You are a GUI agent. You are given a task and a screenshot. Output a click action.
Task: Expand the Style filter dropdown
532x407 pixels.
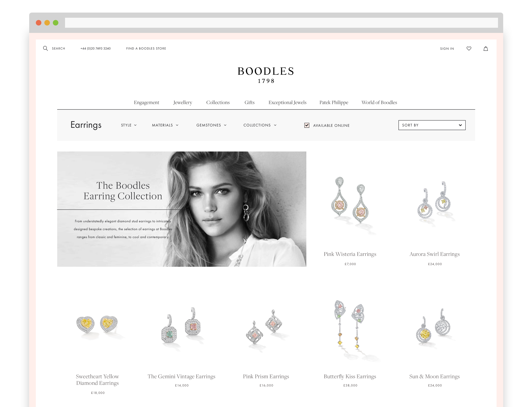click(x=129, y=125)
